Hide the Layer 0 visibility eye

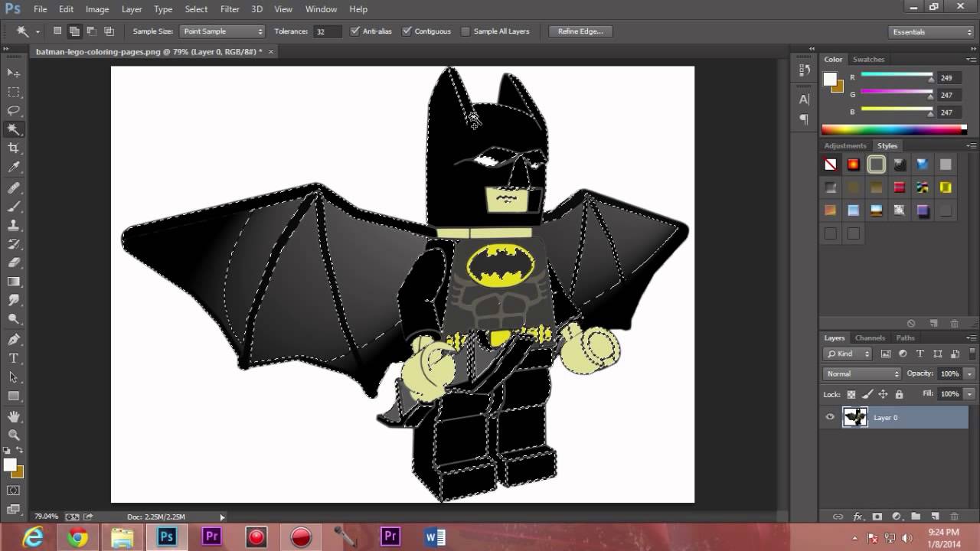[829, 417]
